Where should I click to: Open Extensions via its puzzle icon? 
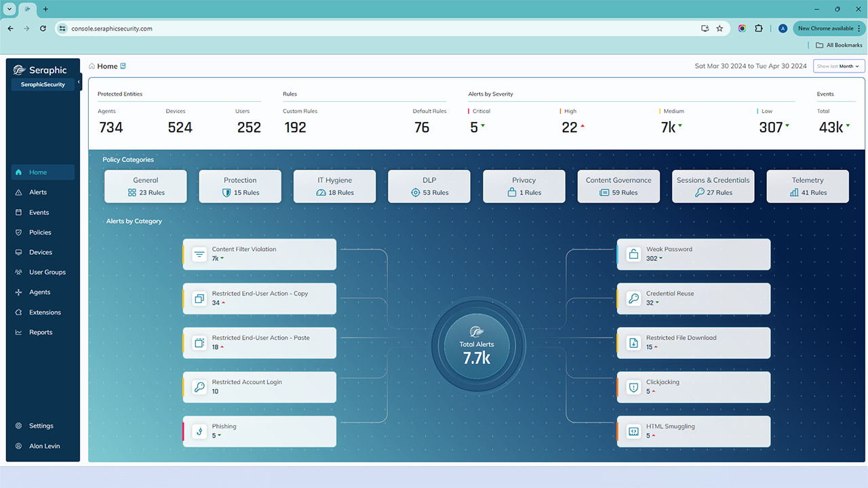click(19, 312)
